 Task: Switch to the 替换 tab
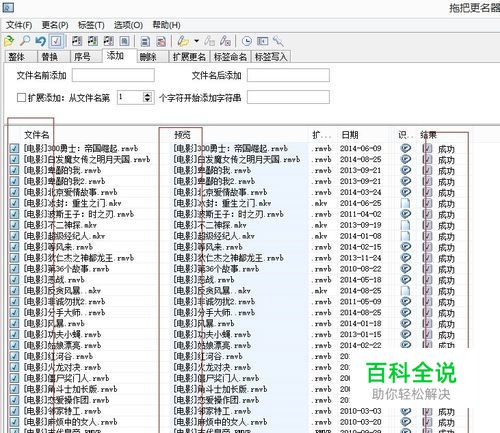53,57
